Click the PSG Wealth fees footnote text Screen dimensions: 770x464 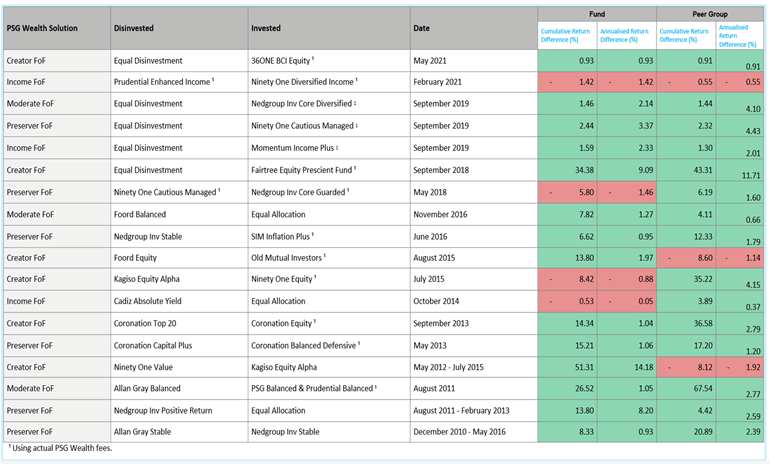click(x=60, y=449)
